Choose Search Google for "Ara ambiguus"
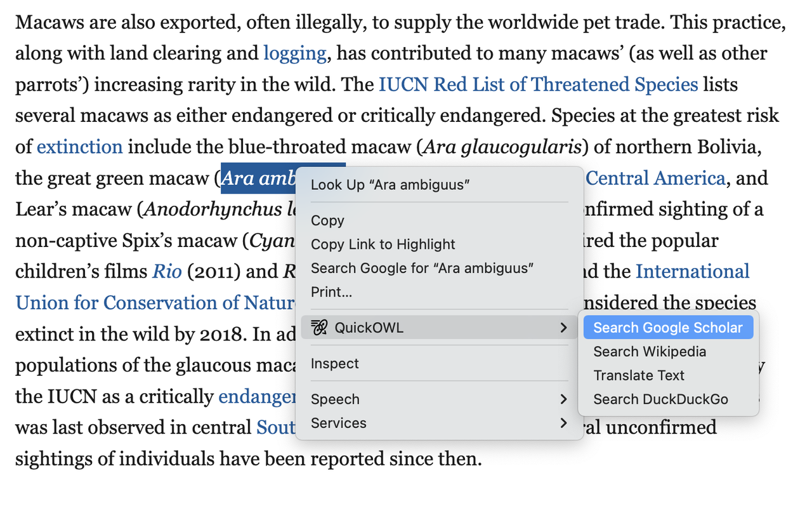812x508 pixels. [x=422, y=268]
